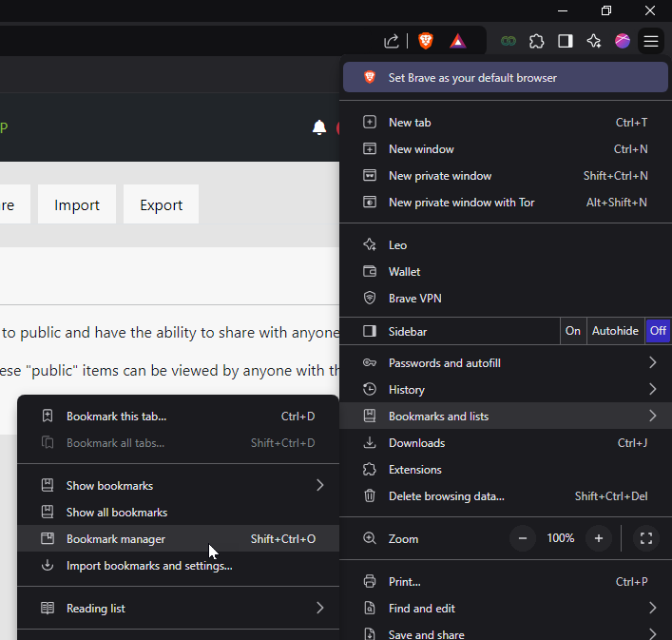Image resolution: width=672 pixels, height=640 pixels.
Task: Click the History clock icon
Action: tap(370, 390)
